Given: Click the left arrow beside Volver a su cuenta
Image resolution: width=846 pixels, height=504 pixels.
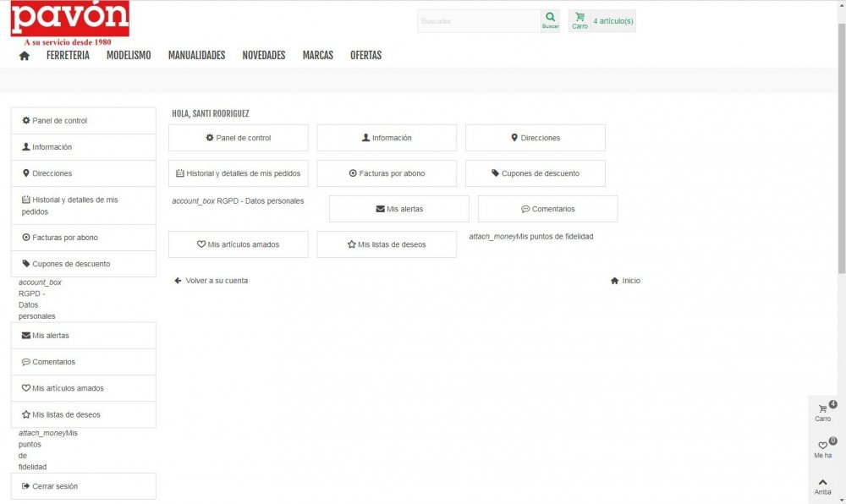Looking at the screenshot, I should coord(178,280).
